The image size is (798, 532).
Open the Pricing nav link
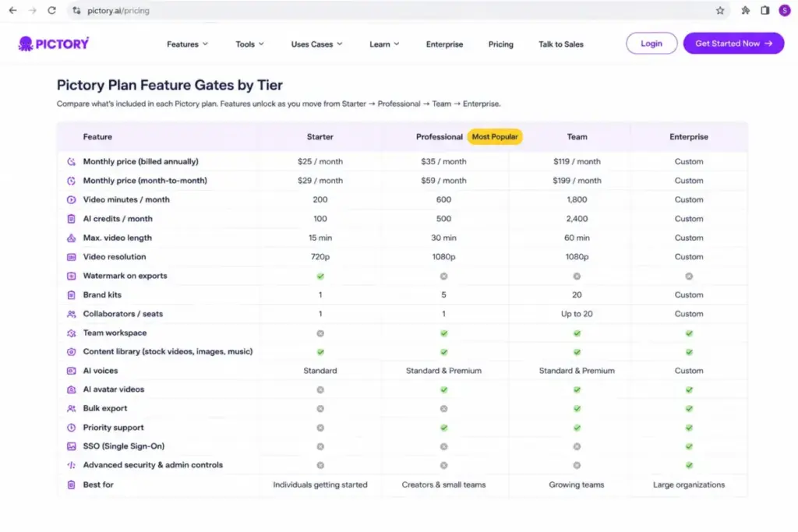501,44
